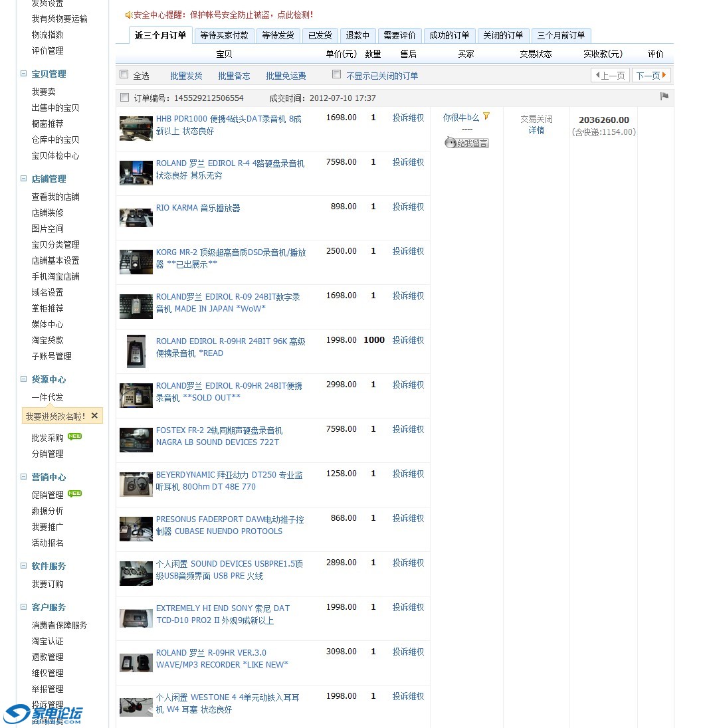Click WESTONE 4 earphone thumbnail

point(136,707)
